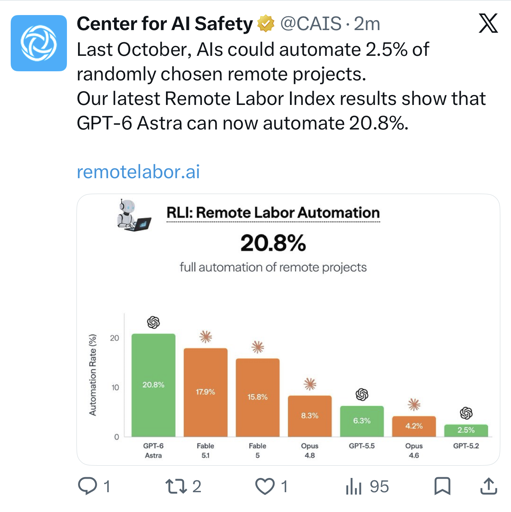
Task: Click RLI: Remote Labor Automation heading
Action: tap(273, 213)
